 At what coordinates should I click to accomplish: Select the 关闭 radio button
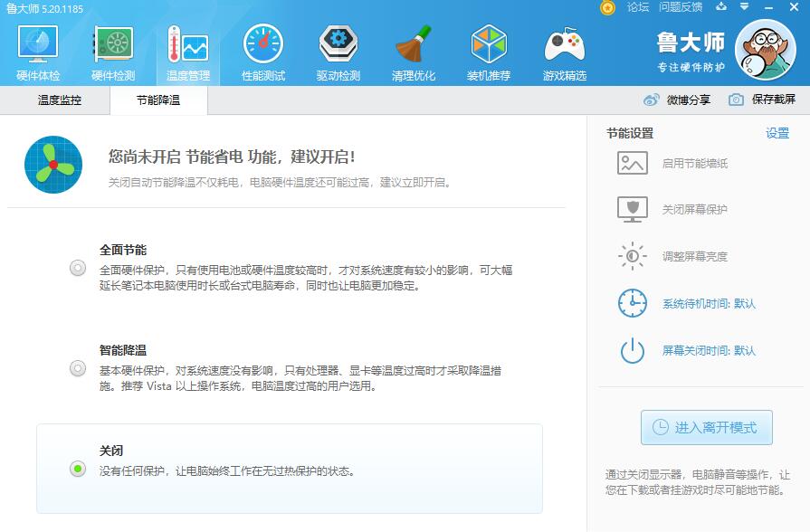pyautogui.click(x=78, y=469)
